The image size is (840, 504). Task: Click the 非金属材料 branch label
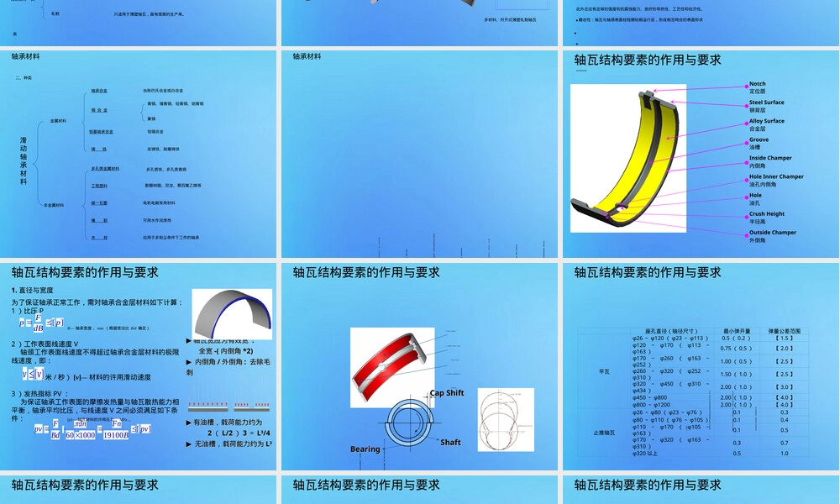point(54,205)
